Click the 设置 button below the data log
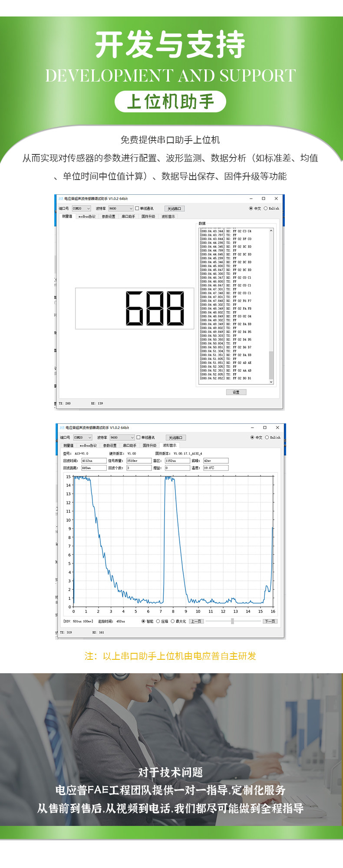This screenshot has width=343, height=868. (x=236, y=392)
